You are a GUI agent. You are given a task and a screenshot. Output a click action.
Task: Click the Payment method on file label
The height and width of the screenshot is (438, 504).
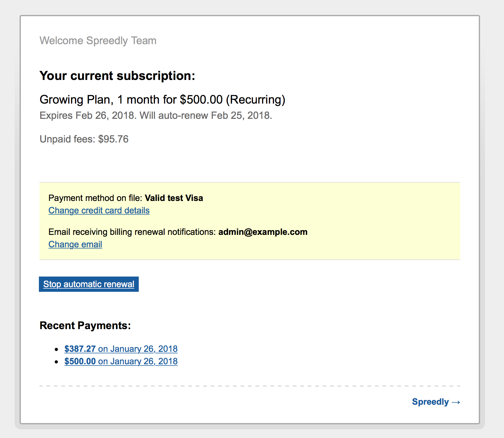(96, 198)
